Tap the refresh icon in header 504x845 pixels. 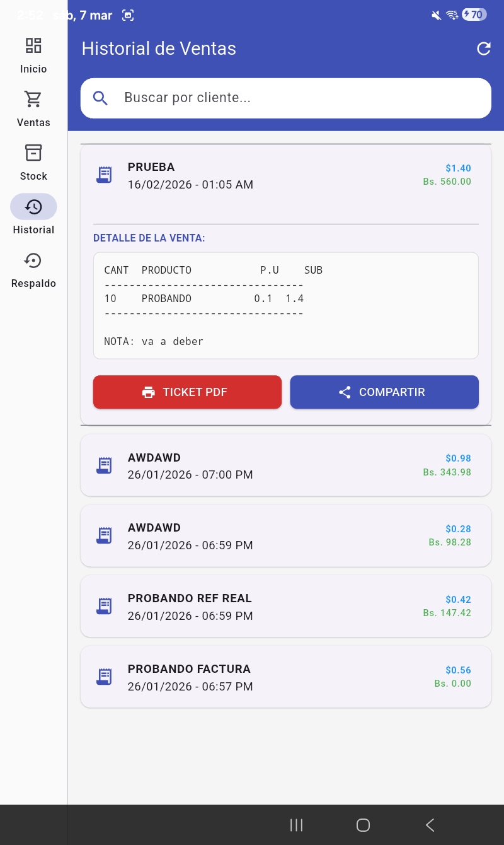pos(483,49)
